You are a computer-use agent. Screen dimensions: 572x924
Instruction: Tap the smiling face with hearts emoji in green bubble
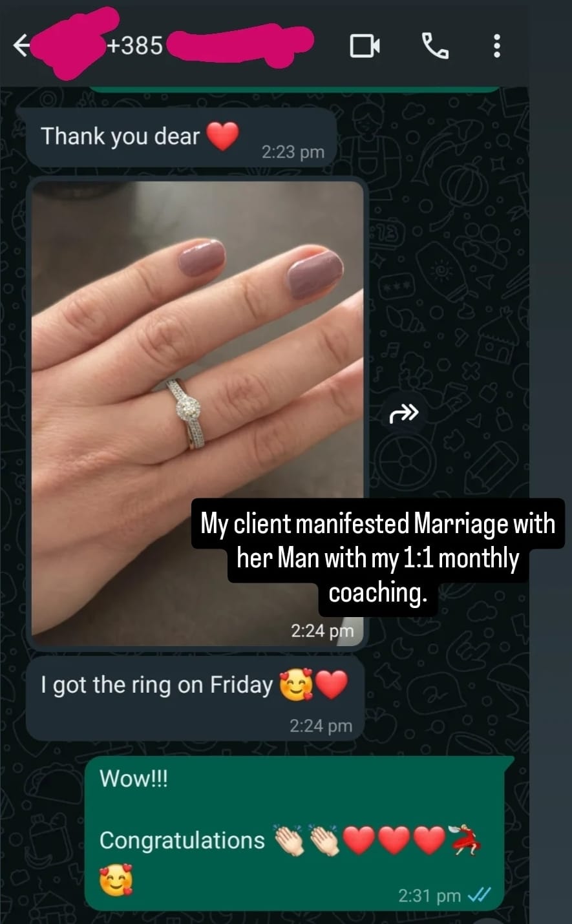tap(117, 879)
